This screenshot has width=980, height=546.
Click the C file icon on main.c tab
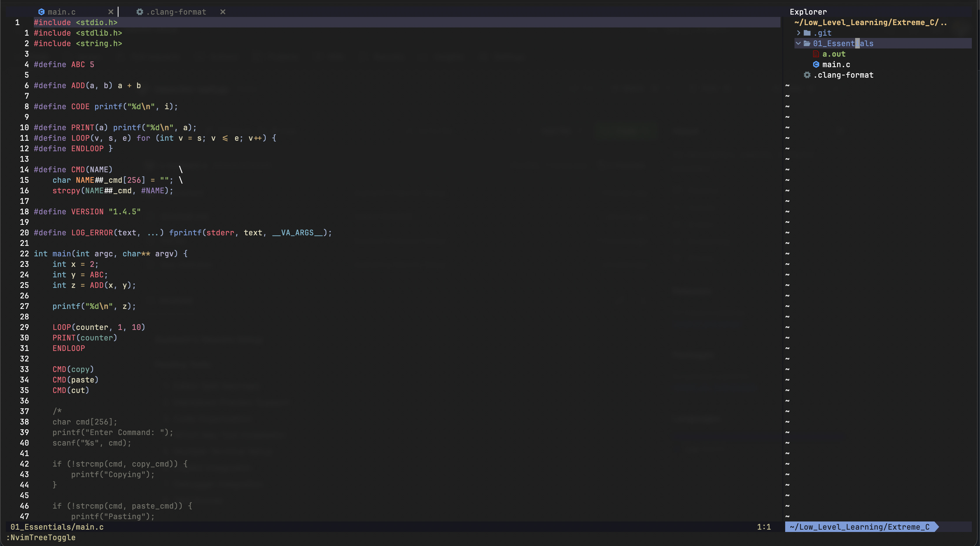pos(41,12)
